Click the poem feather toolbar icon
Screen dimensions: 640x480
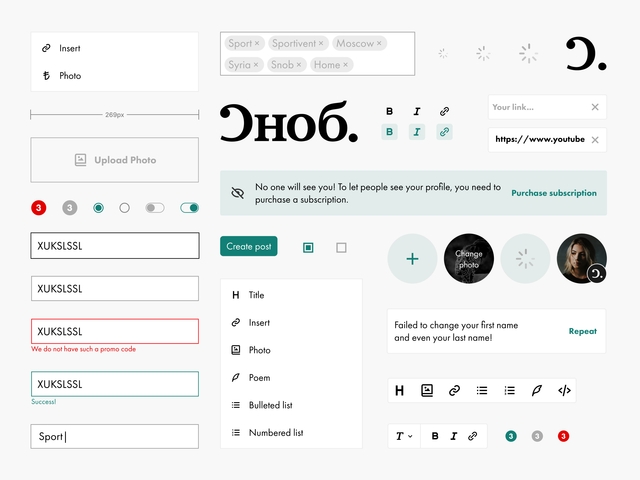(537, 391)
